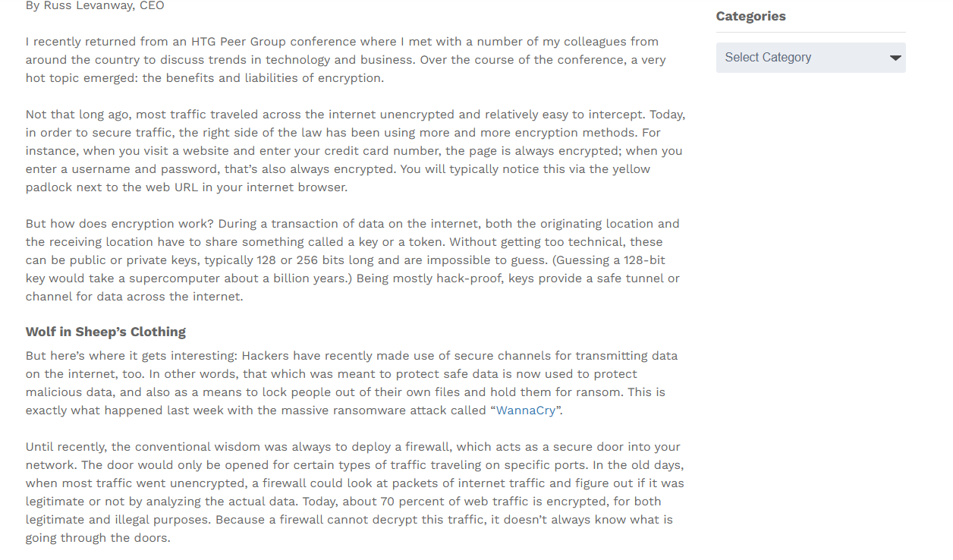Click the Russ Levanway, CEO byline
Screen dimensions: 953x560
[x=95, y=6]
